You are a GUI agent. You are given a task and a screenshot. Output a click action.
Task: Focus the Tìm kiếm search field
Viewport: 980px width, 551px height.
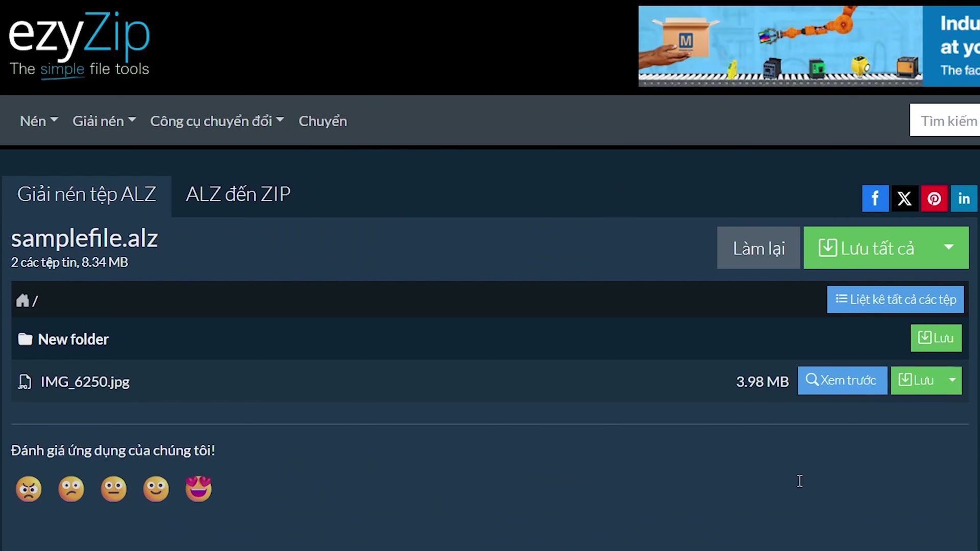tap(945, 120)
